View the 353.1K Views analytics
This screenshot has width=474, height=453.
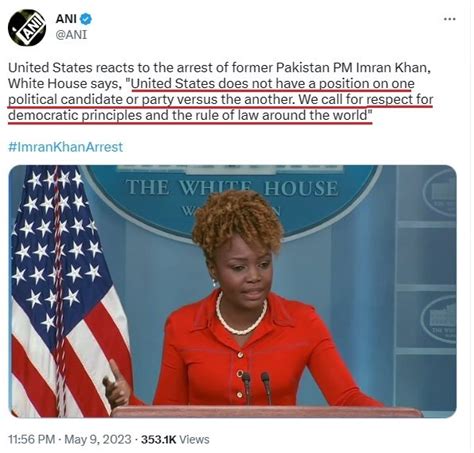[175, 439]
